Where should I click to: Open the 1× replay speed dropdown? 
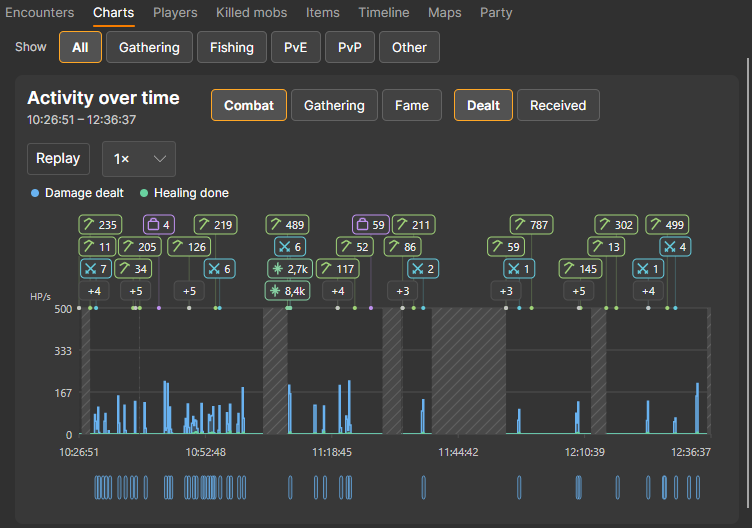coord(139,159)
